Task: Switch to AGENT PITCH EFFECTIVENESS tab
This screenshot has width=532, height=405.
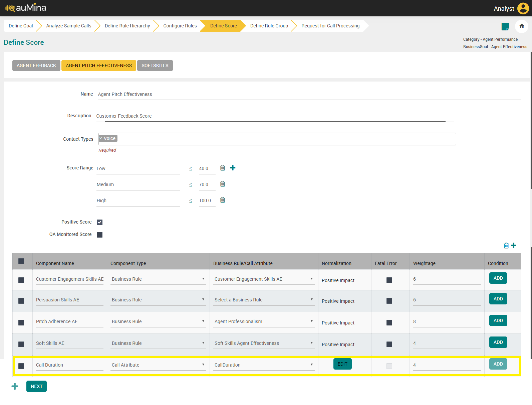Action: click(x=99, y=65)
